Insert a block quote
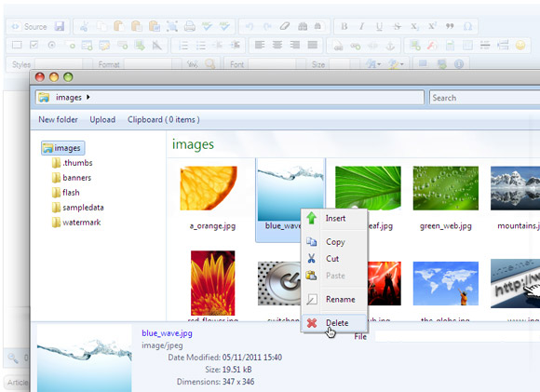 click(x=450, y=26)
